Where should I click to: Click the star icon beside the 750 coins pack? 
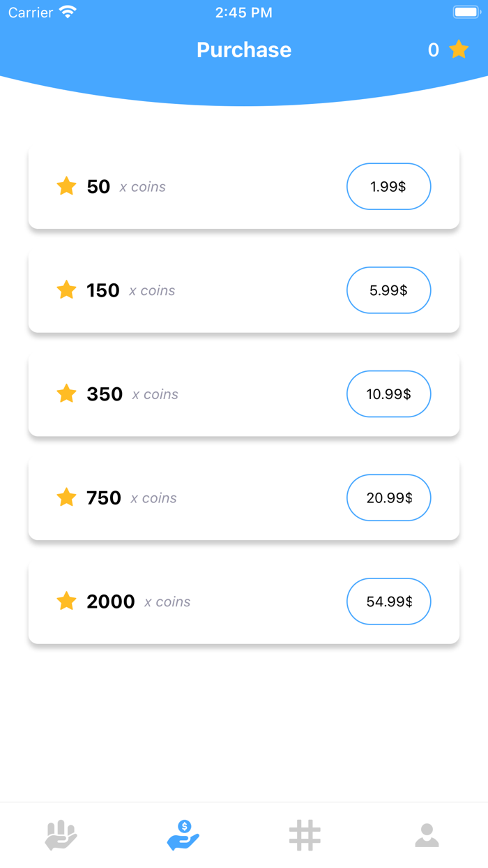pos(66,497)
